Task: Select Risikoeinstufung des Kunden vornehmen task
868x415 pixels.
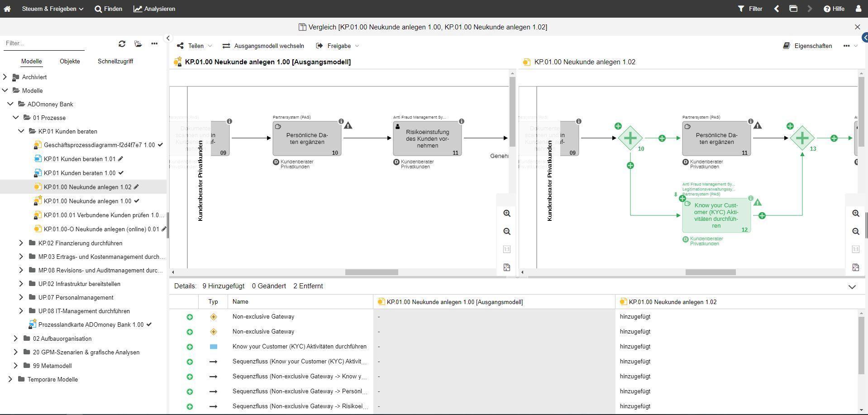Action: pos(428,138)
